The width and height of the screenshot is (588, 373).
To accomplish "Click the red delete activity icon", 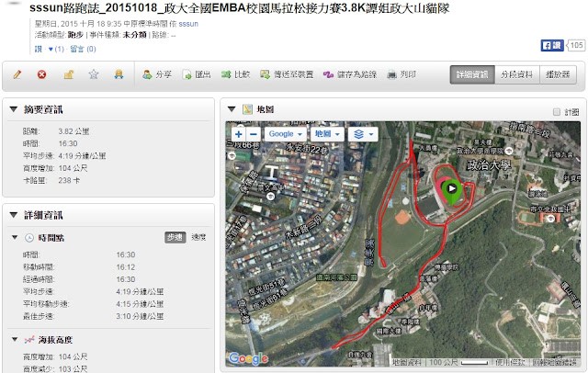I will click(x=41, y=74).
